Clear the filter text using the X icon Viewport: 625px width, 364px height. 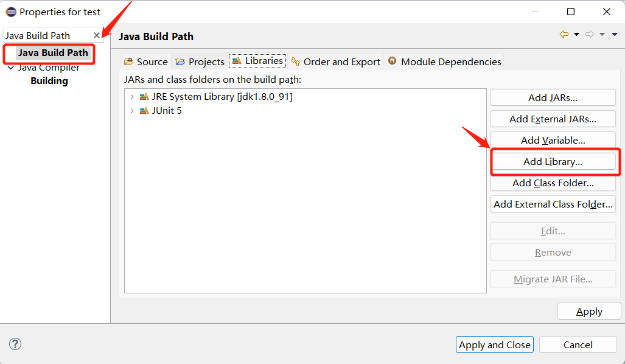coord(97,35)
